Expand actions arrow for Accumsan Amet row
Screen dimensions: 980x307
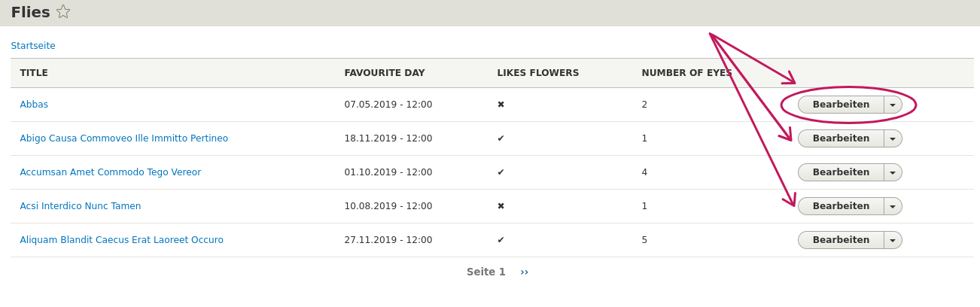[x=893, y=172]
